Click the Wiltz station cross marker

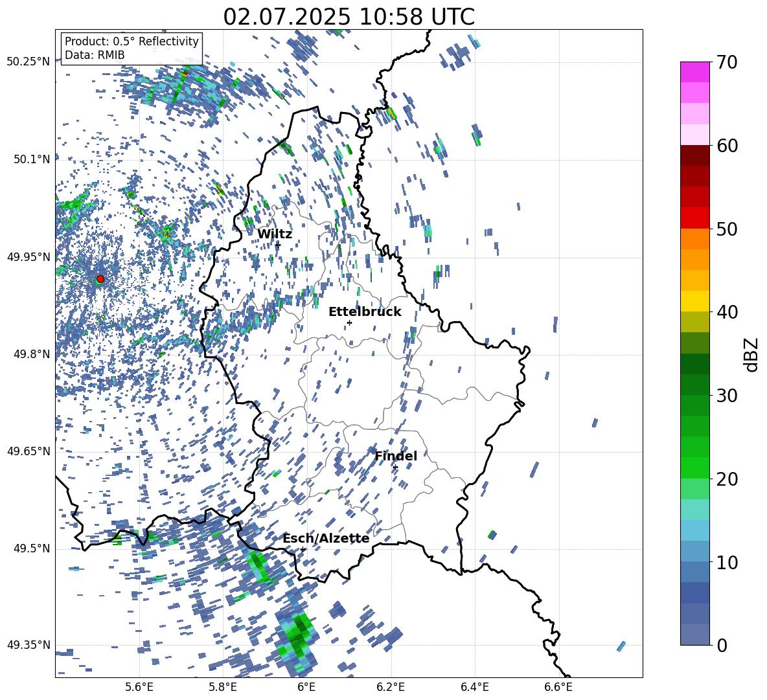pos(278,245)
